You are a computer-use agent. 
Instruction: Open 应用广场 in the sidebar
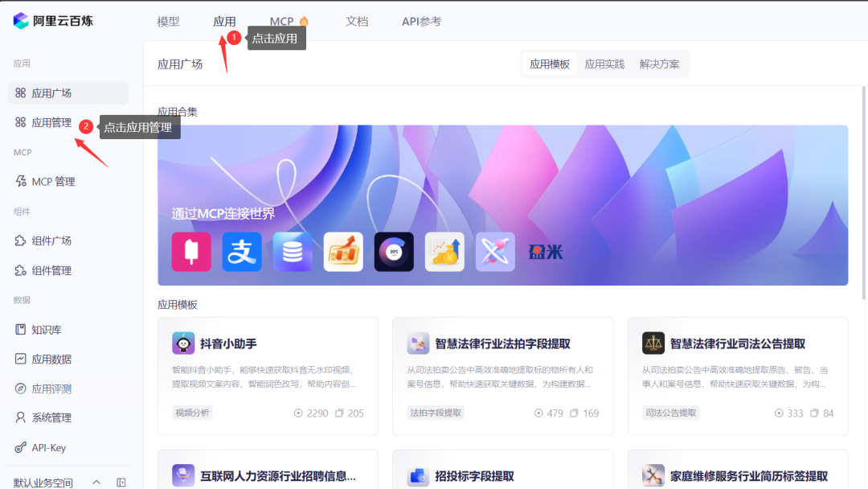point(68,93)
